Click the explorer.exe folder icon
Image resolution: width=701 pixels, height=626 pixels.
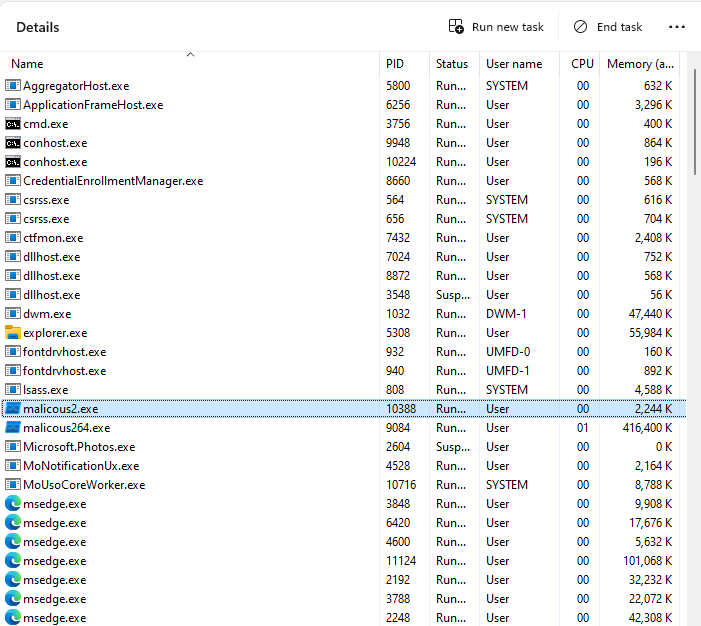pyautogui.click(x=12, y=333)
